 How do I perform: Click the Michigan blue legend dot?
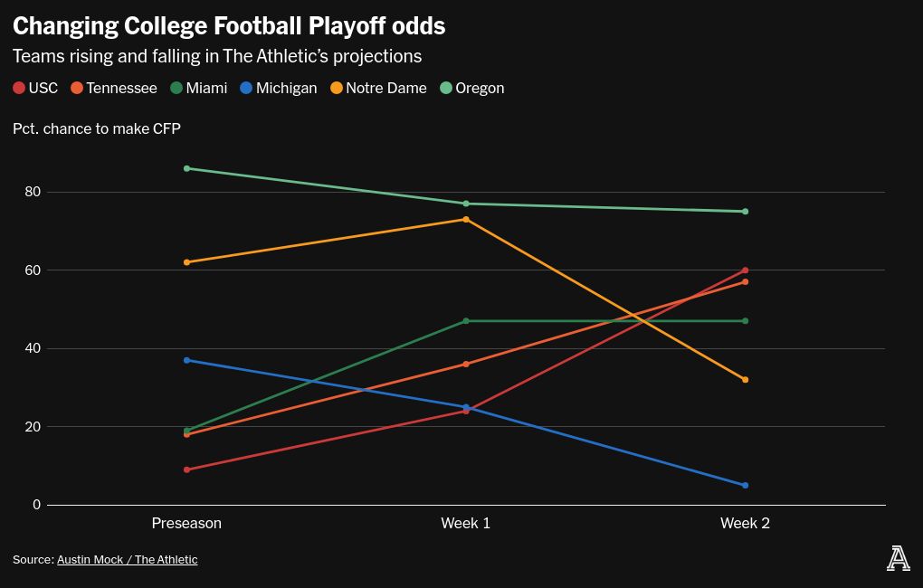[x=246, y=89]
